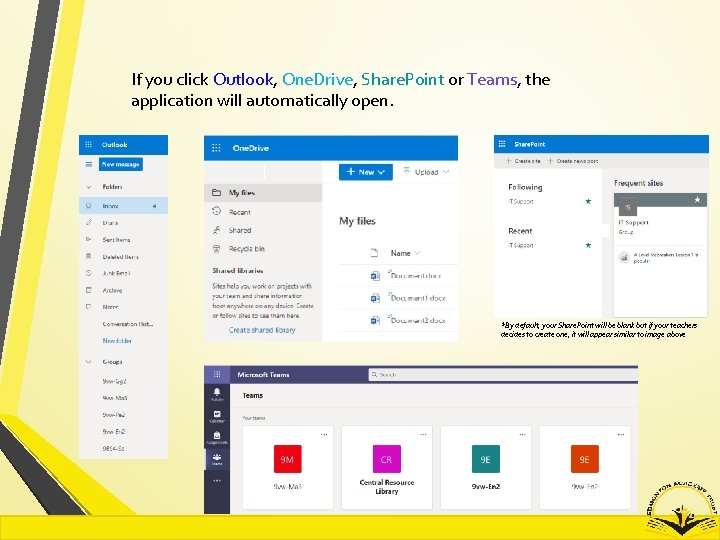720x540 pixels.
Task: Open more options on Central Resource Library card
Action: pos(423,434)
